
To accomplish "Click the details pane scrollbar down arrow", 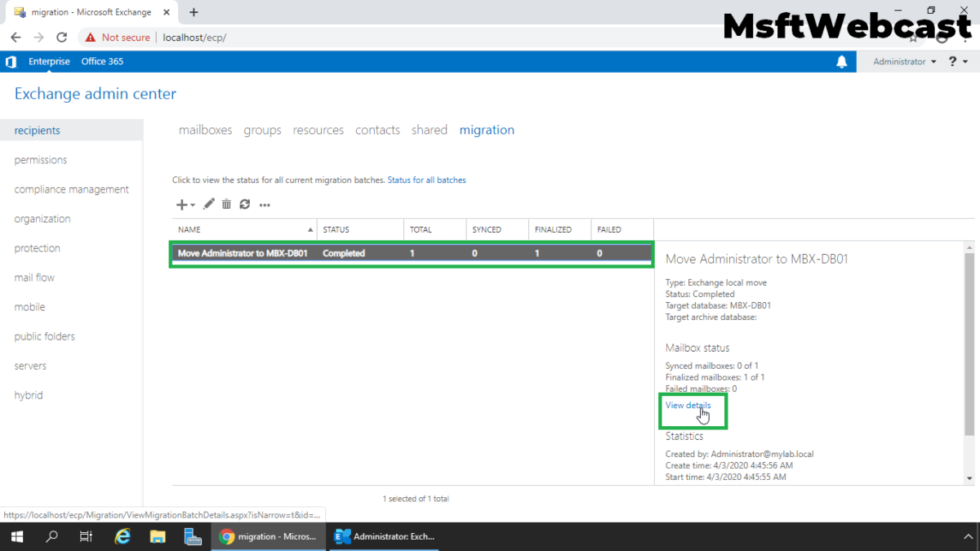I will point(969,478).
